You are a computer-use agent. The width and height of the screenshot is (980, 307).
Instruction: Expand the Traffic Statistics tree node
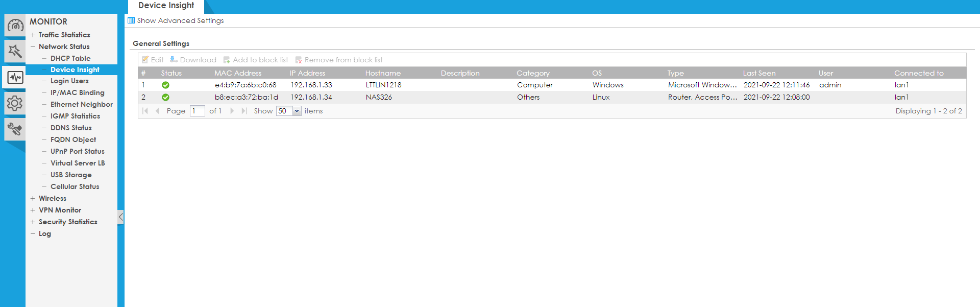click(x=33, y=35)
